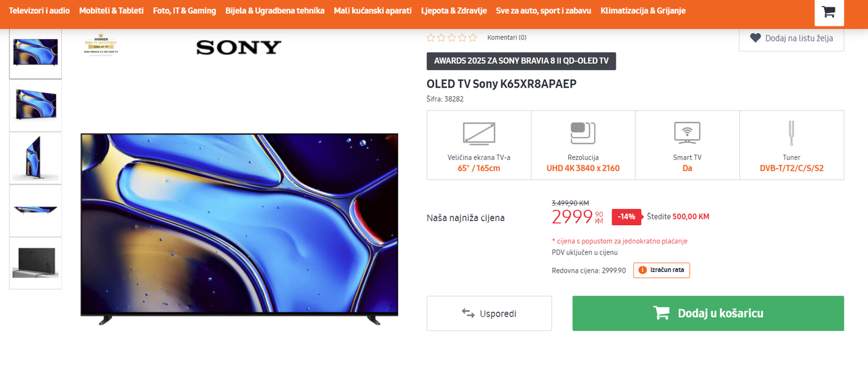Image resolution: width=868 pixels, height=373 pixels.
Task: Click the tuner antenna icon
Action: tap(791, 133)
